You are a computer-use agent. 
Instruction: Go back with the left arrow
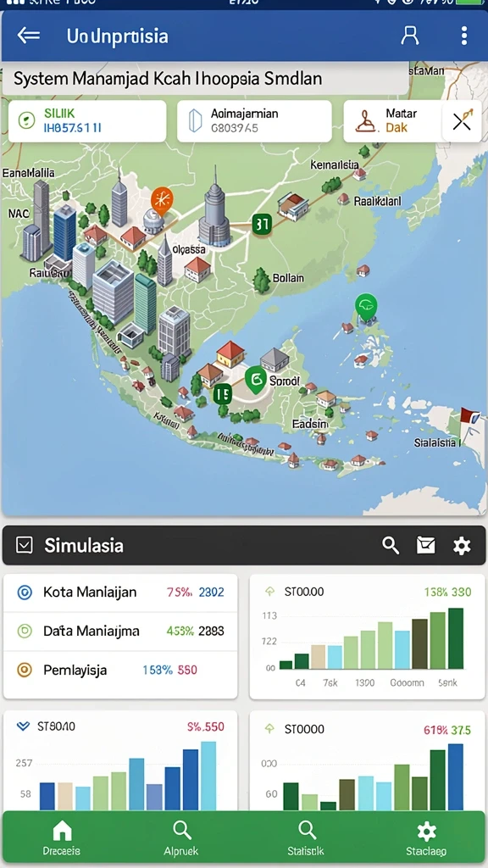click(29, 36)
